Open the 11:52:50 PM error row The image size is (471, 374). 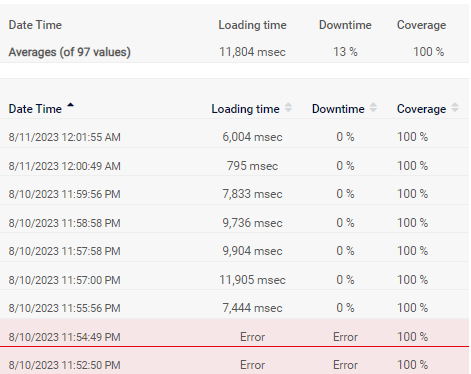[x=234, y=365]
